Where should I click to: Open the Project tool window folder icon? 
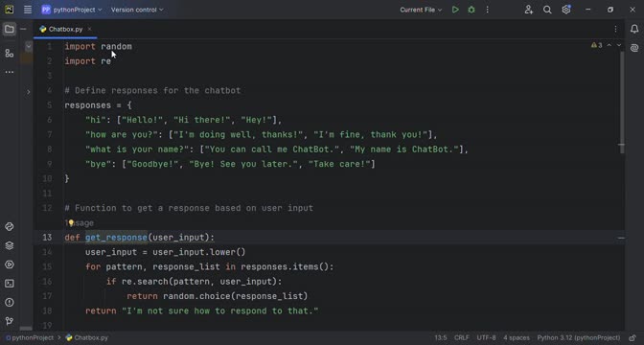tap(9, 29)
